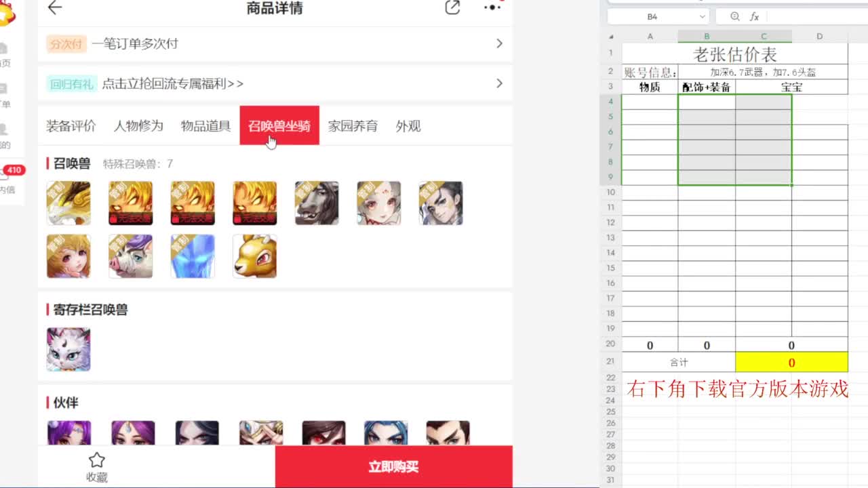
Task: Switch to the 装备评价 tab
Action: click(71, 126)
